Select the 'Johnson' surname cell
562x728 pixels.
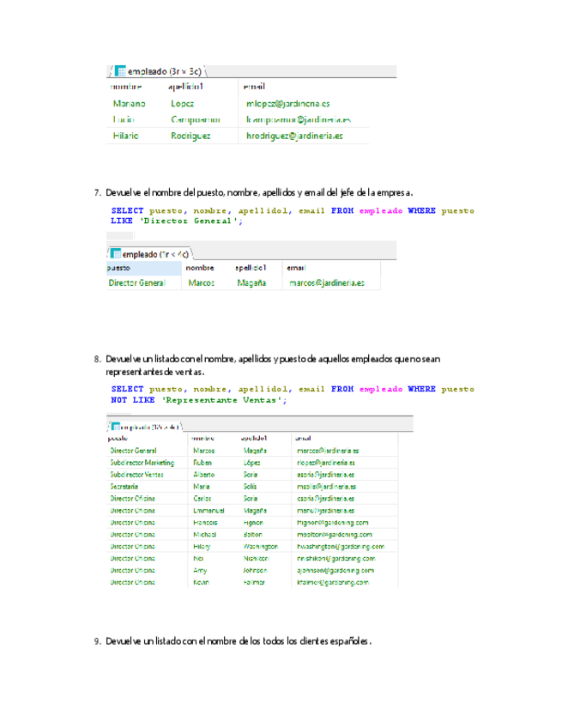[255, 571]
